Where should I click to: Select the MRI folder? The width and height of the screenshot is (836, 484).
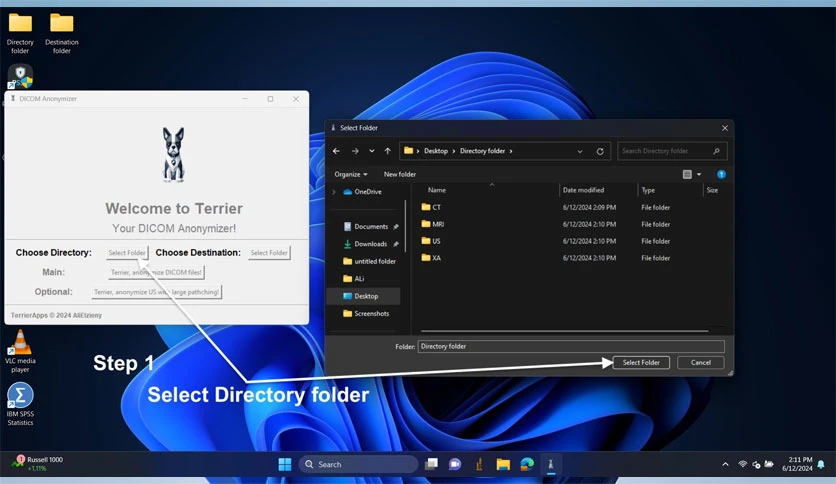click(438, 224)
